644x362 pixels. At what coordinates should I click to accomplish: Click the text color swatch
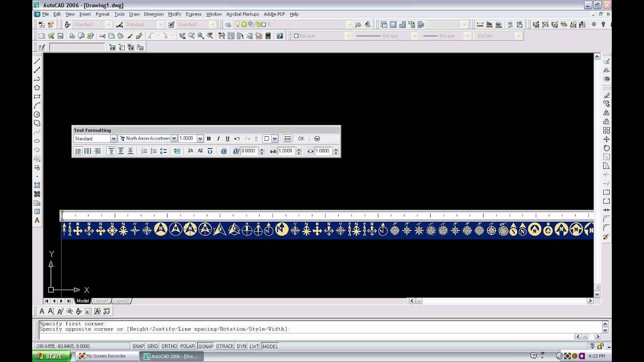(267, 139)
